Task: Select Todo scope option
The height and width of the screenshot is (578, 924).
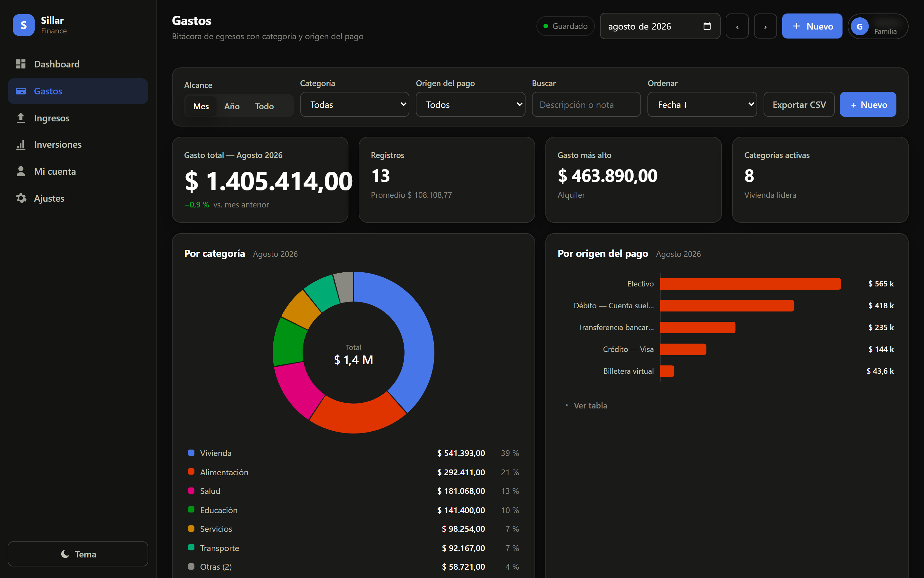Action: point(264,106)
